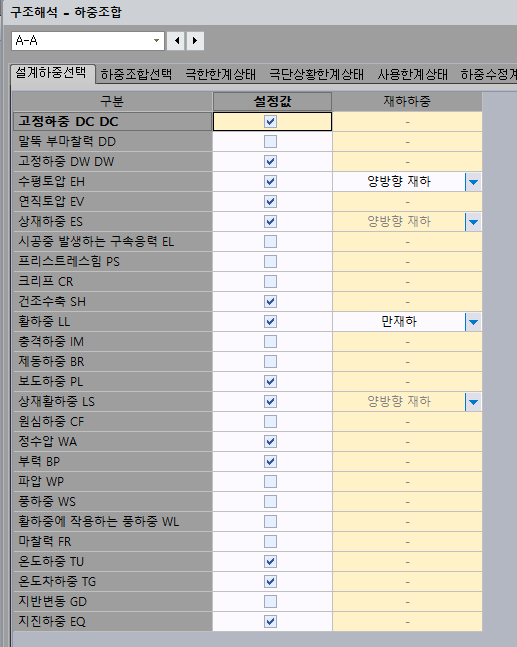This screenshot has height=647, width=517.
Task: Open 상재활하중 LS 재하하중 dropdown arrow
Action: [474, 402]
